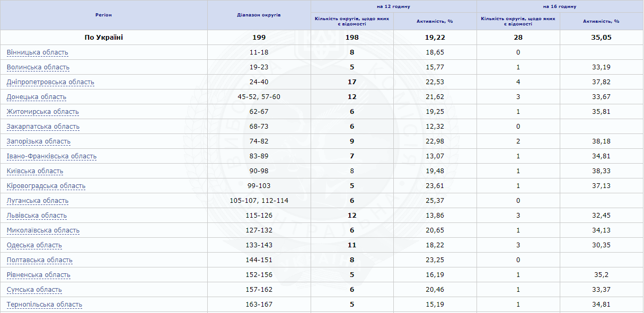644x313 pixels.
Task: Click Запорізька область in the region list
Action: (x=39, y=141)
